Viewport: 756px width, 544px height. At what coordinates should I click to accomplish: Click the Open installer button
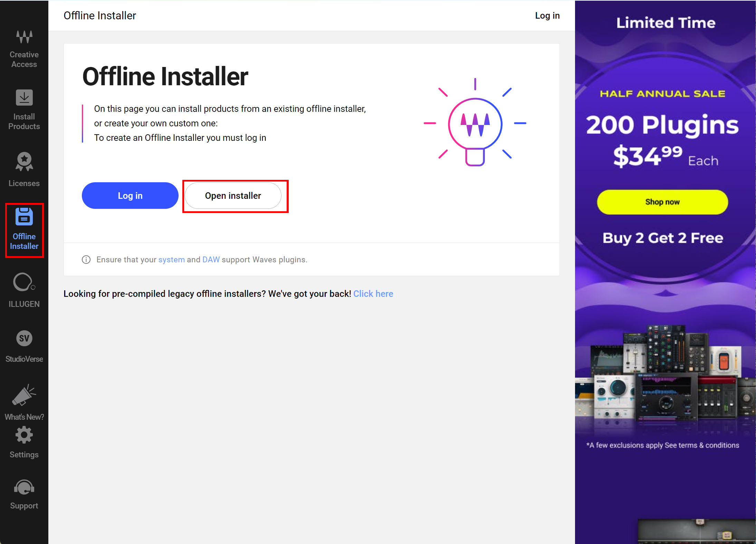point(233,196)
